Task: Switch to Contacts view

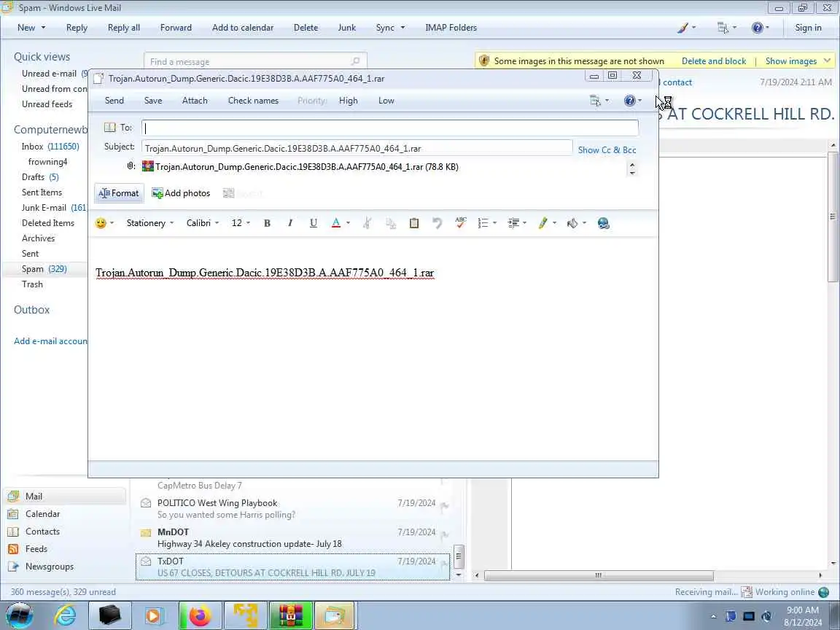Action: pos(42,532)
